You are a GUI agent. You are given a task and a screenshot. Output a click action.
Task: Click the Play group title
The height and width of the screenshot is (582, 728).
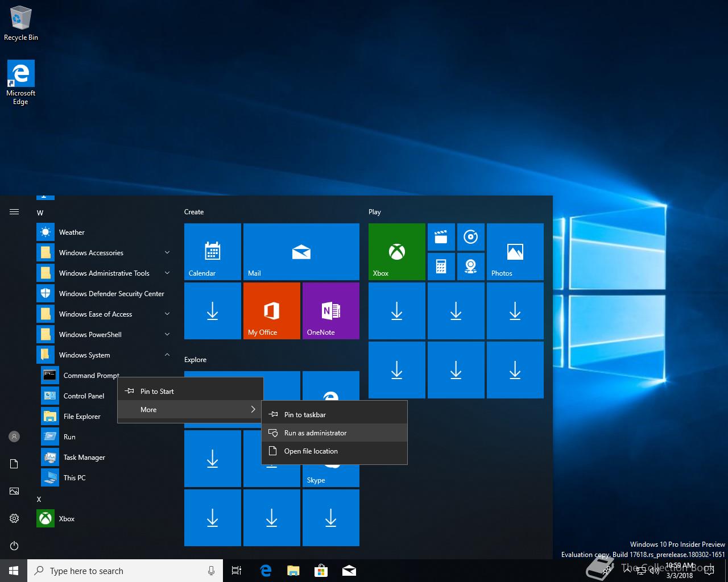[x=375, y=212]
